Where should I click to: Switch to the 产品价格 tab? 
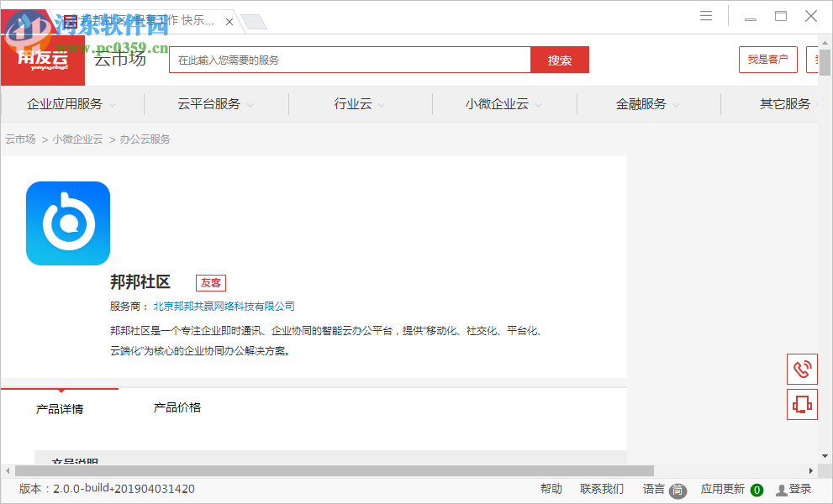click(x=178, y=407)
